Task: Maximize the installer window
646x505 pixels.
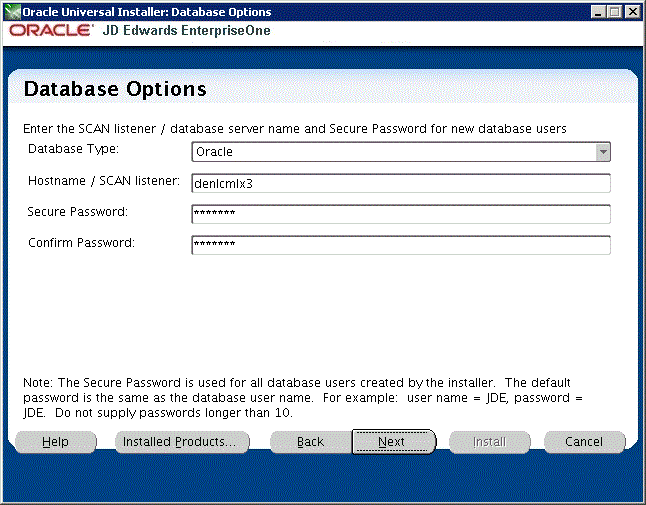Action: (x=614, y=12)
